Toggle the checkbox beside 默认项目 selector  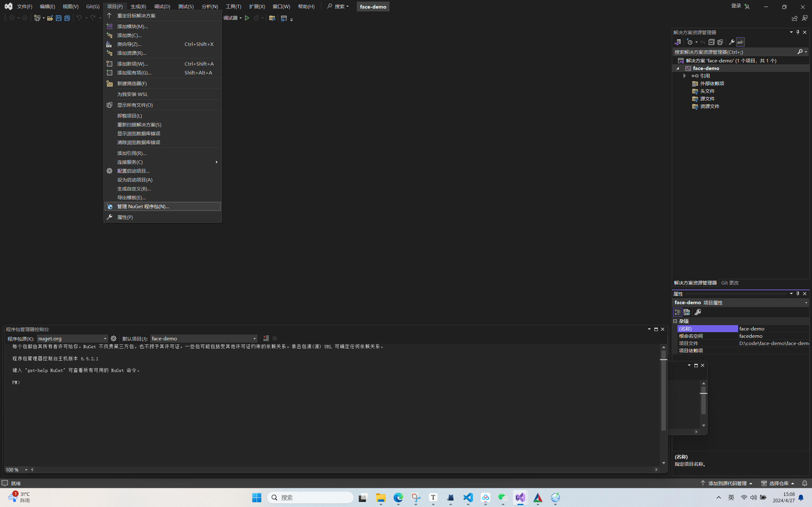click(x=274, y=338)
